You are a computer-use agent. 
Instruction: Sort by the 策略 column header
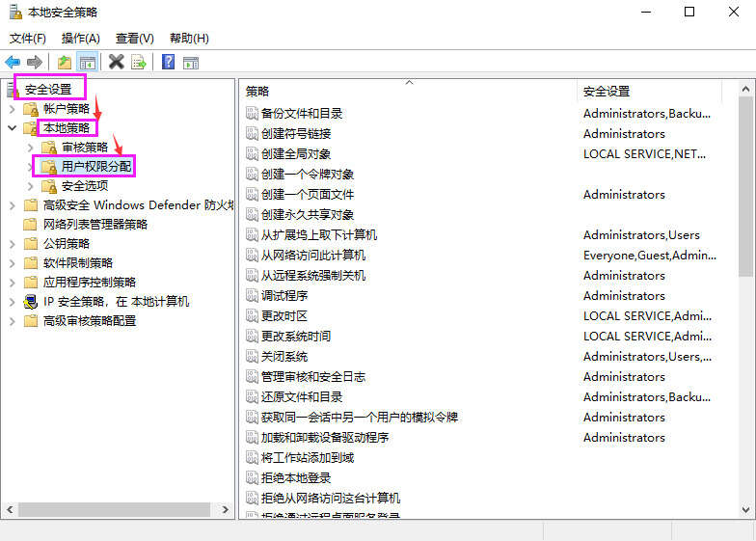[x=408, y=91]
